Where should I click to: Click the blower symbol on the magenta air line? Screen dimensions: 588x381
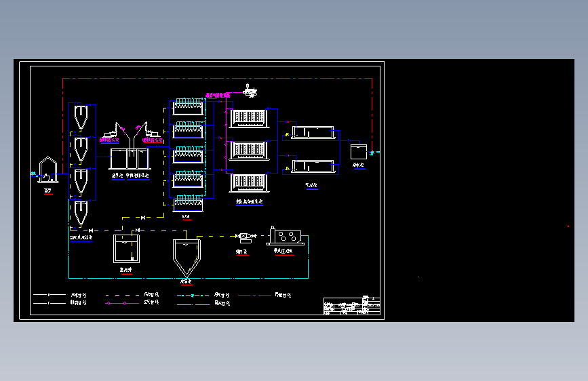click(x=250, y=91)
